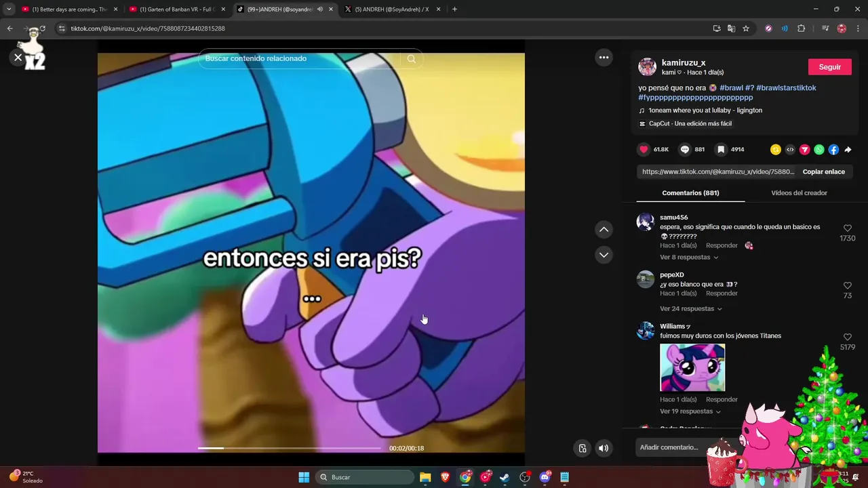Toggle autoscroll icon beside volume

pyautogui.click(x=583, y=448)
